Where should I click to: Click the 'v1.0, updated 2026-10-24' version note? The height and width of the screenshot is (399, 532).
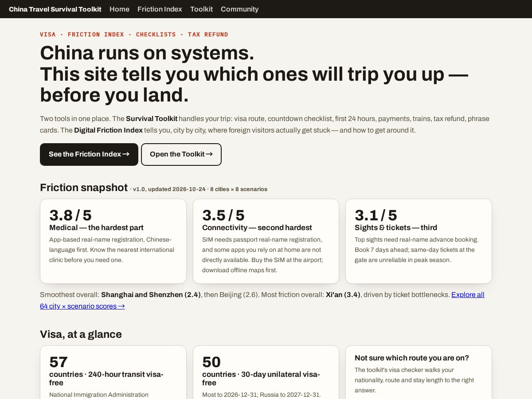169,189
